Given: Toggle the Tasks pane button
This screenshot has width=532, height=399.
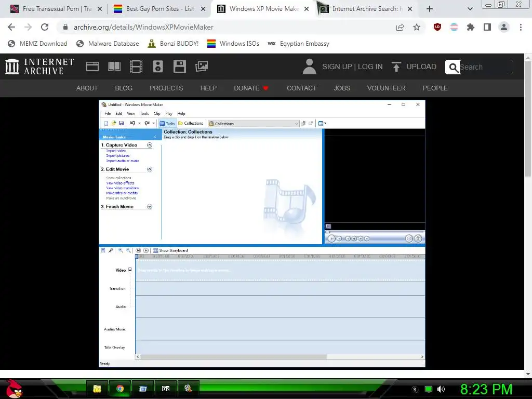Looking at the screenshot, I should click(x=167, y=124).
